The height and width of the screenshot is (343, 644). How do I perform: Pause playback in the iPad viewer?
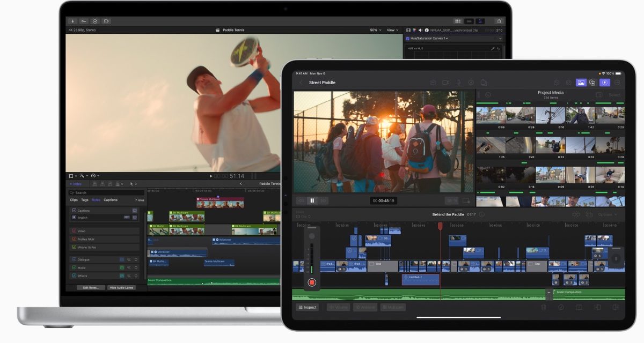pos(312,200)
